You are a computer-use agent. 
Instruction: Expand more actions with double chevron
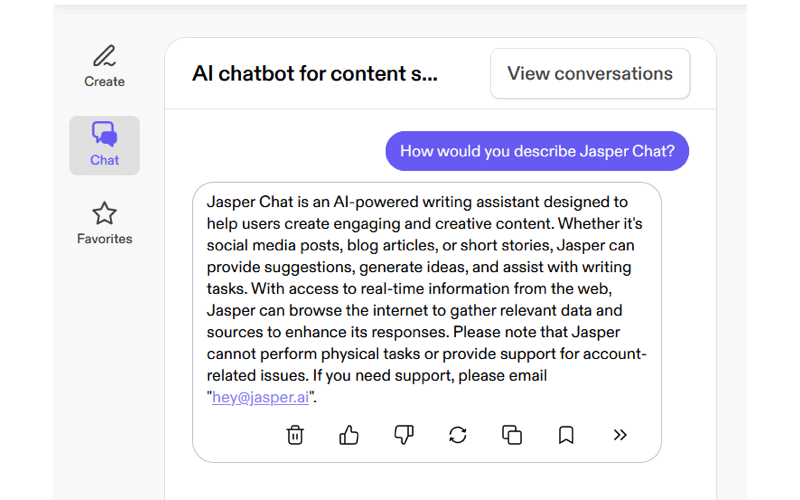pos(620,435)
